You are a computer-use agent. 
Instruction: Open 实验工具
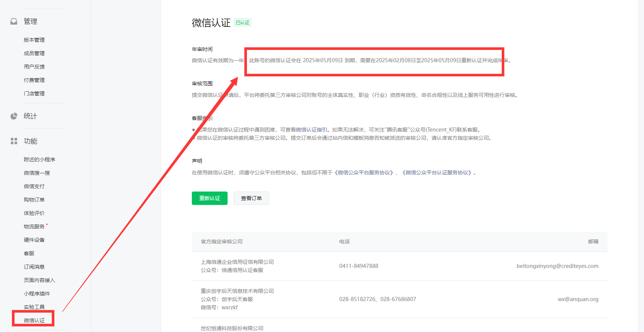click(x=34, y=307)
